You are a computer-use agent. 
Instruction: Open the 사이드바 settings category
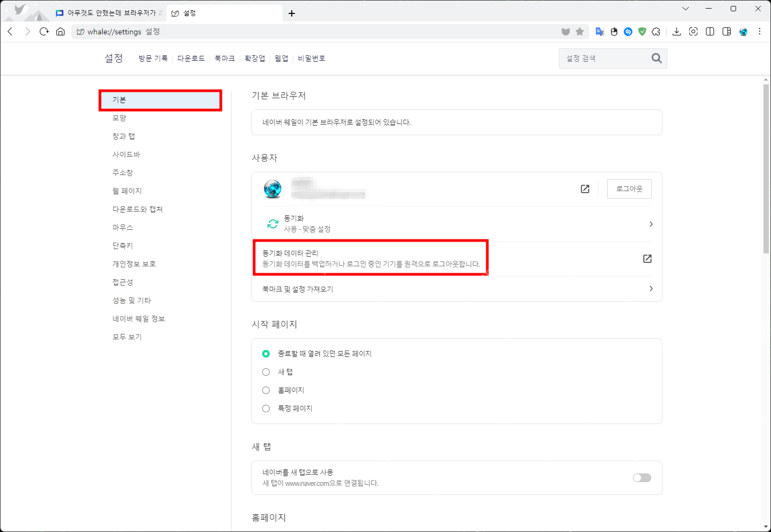point(126,155)
